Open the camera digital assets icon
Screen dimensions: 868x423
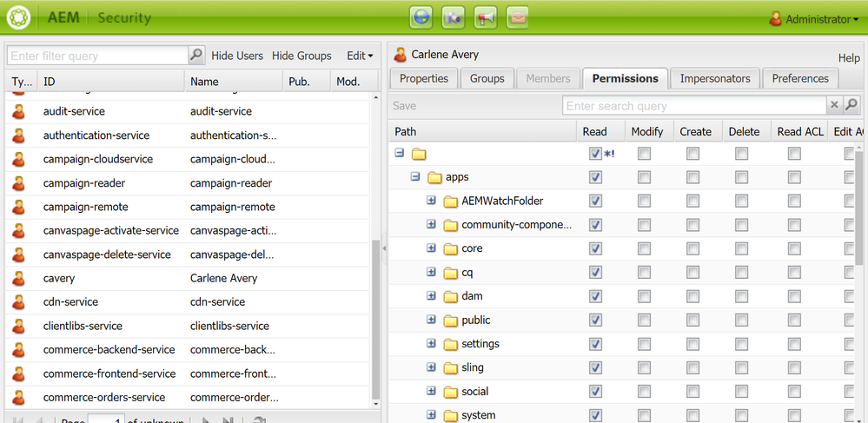tap(454, 17)
